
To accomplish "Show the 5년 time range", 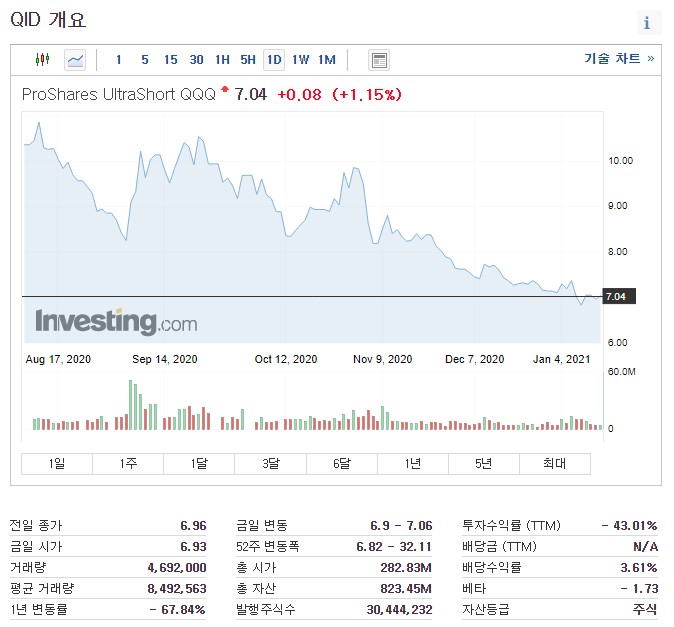I will 484,463.
